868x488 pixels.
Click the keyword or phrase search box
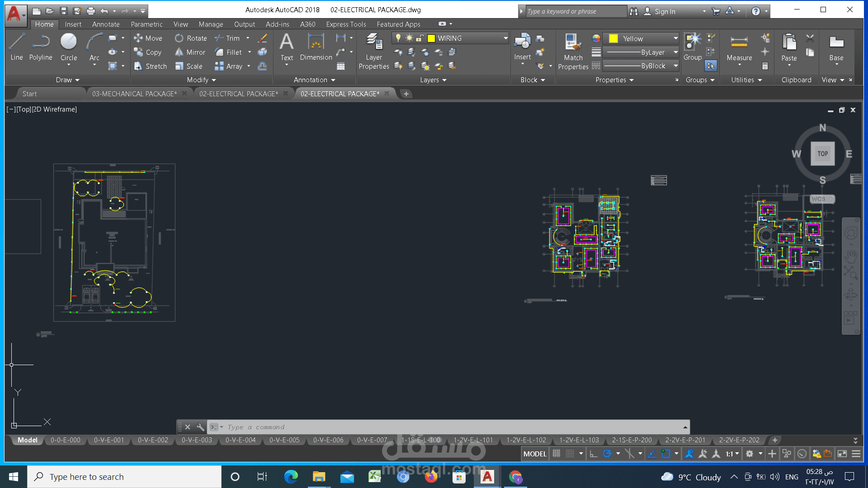[x=576, y=11]
